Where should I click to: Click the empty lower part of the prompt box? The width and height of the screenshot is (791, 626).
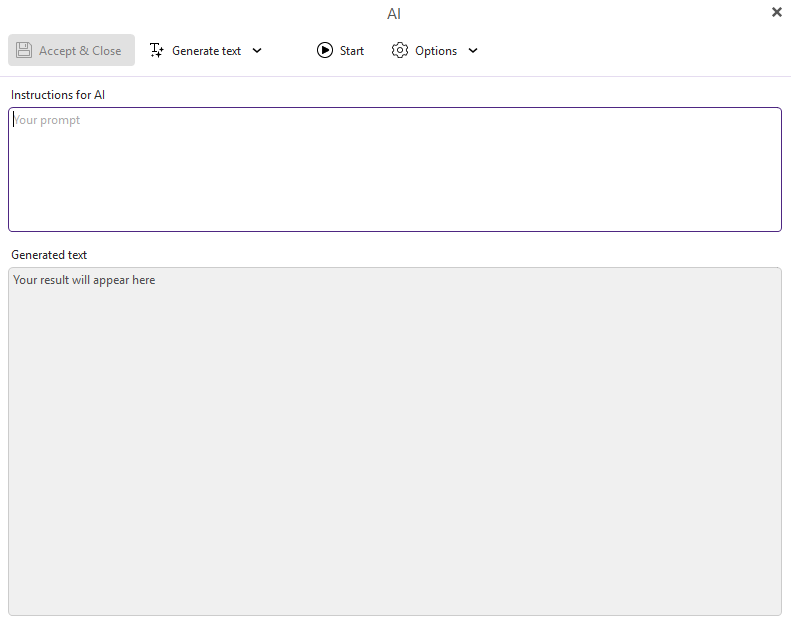pyautogui.click(x=394, y=210)
